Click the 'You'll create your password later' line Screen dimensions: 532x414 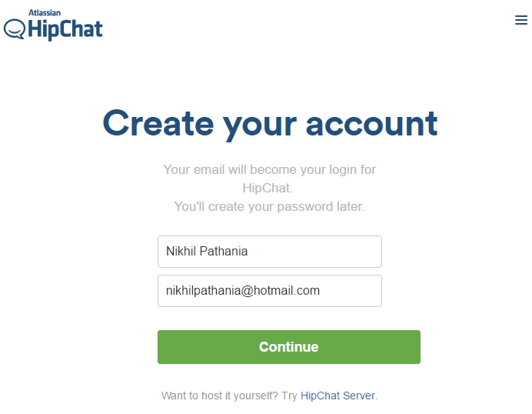269,206
